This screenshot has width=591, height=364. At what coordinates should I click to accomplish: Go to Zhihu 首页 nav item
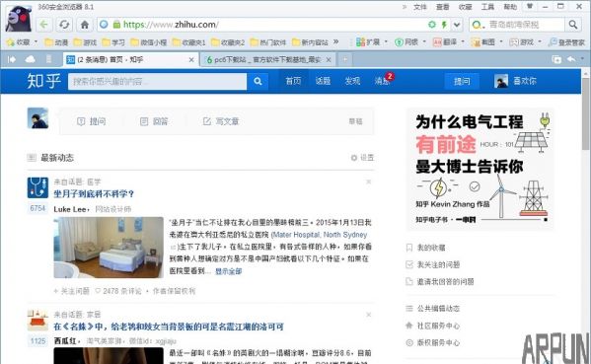point(293,81)
